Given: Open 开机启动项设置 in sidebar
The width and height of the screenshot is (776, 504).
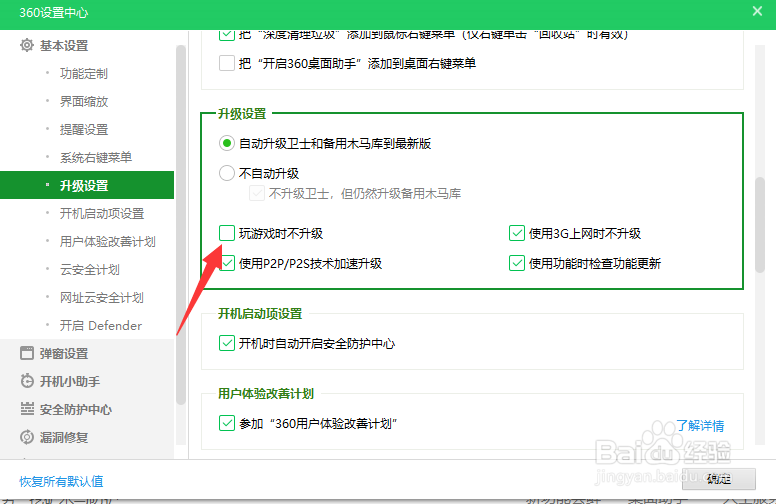Looking at the screenshot, I should pos(101,213).
